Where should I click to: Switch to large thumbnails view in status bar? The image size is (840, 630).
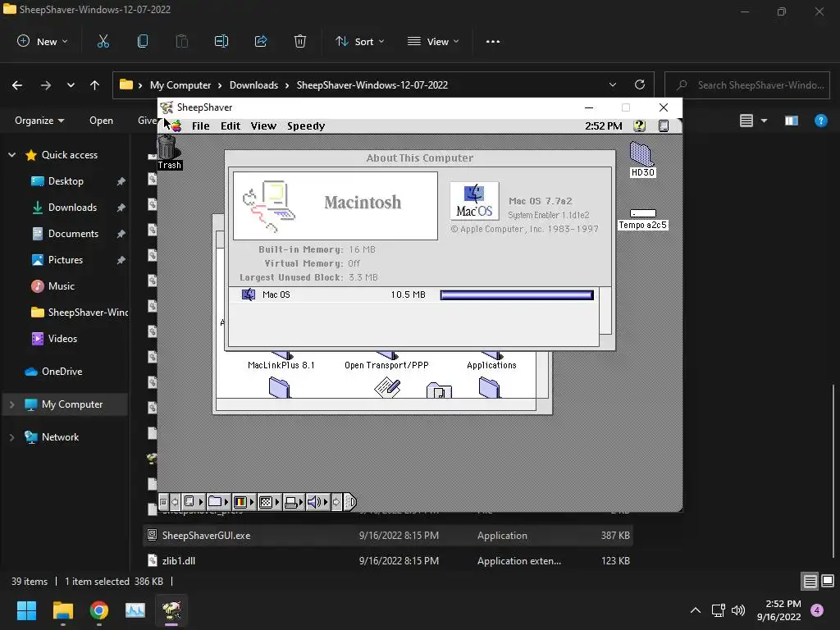pyautogui.click(x=828, y=581)
